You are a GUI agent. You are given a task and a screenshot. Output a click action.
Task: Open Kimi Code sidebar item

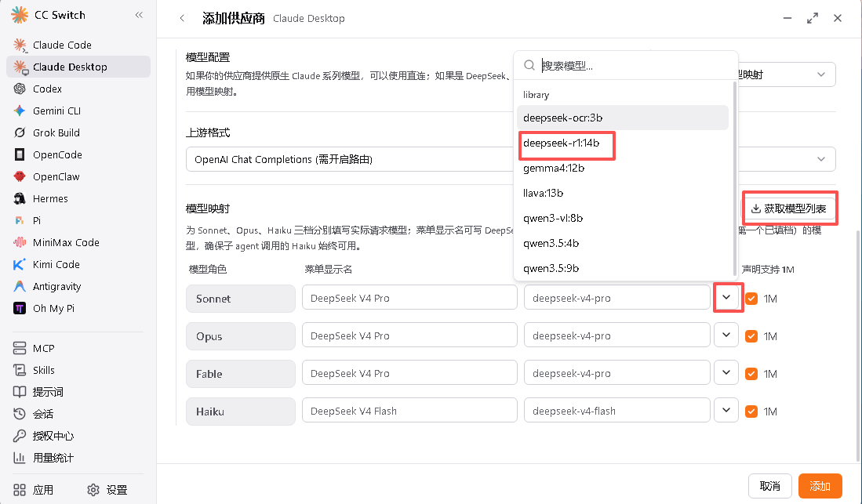[78, 265]
